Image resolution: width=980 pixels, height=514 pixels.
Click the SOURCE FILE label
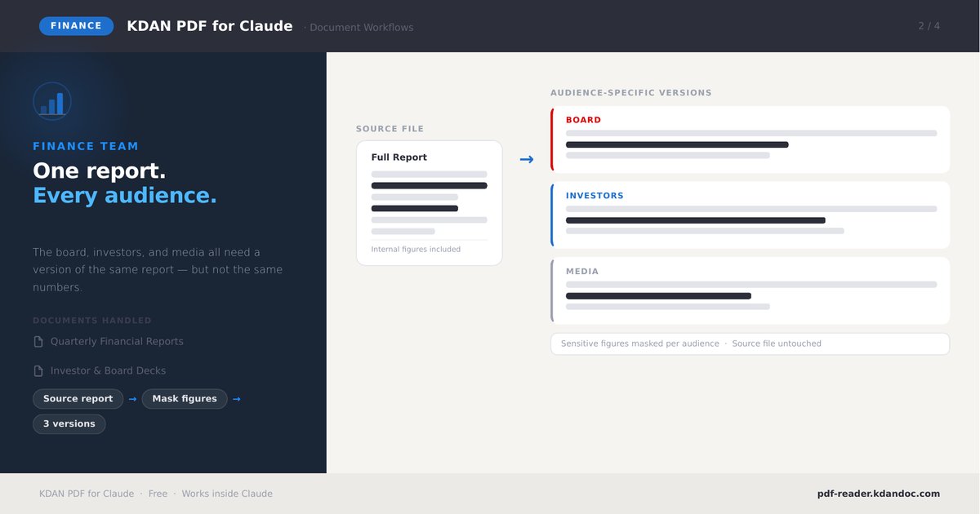coord(390,129)
